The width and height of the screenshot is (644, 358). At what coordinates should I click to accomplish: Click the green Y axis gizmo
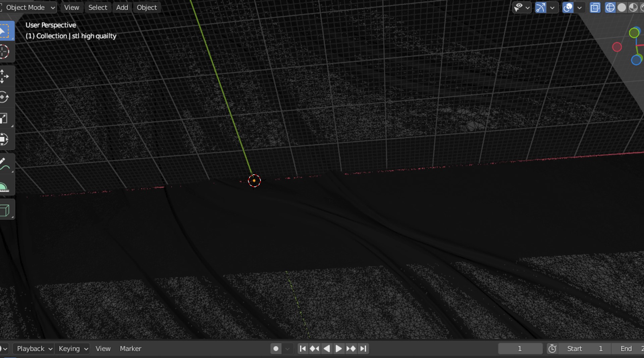(x=634, y=33)
